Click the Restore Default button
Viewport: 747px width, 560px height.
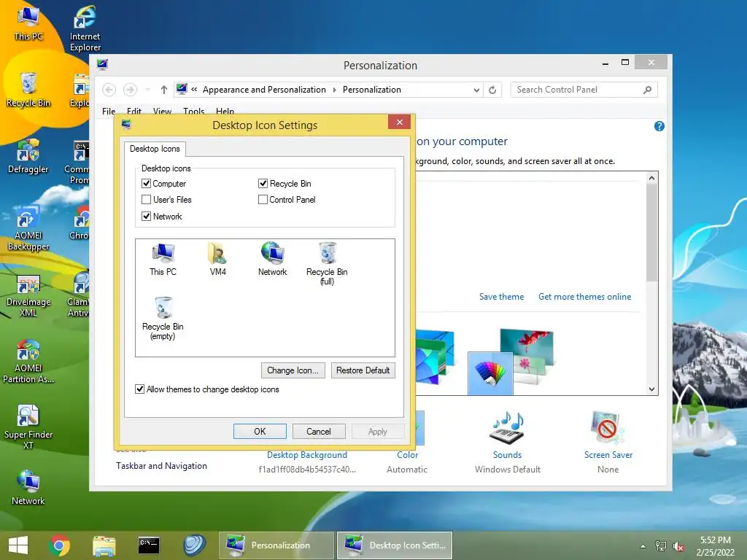[x=363, y=370]
